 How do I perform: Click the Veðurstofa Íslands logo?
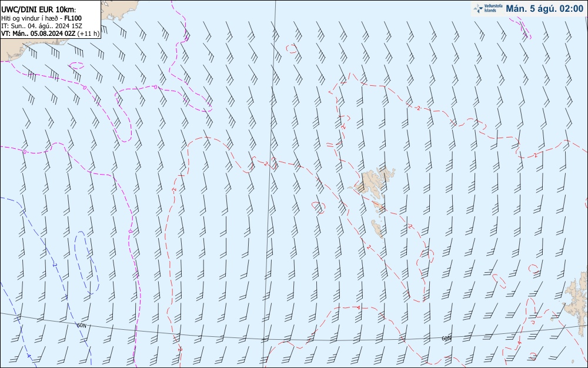coord(488,8)
